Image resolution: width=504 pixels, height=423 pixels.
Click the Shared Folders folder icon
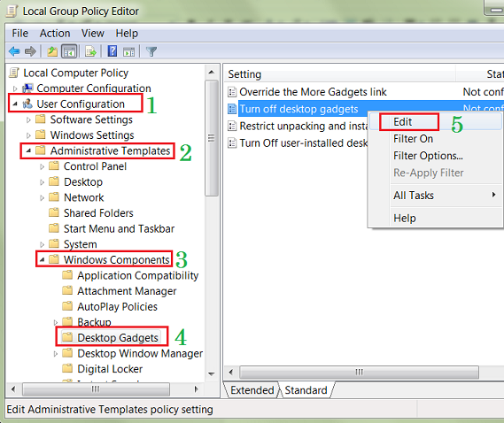54,212
